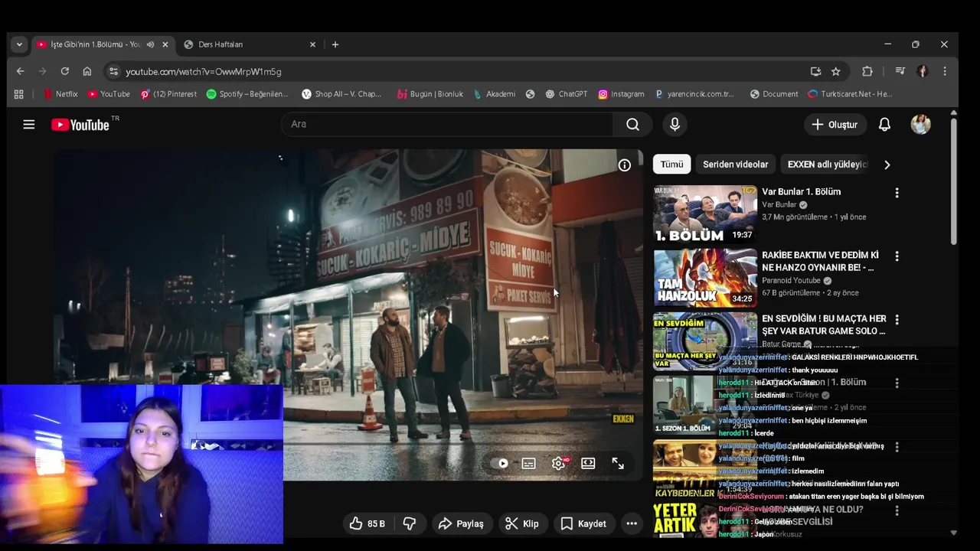This screenshot has height=551, width=980.
Task: Go back in browser history
Action: point(21,71)
